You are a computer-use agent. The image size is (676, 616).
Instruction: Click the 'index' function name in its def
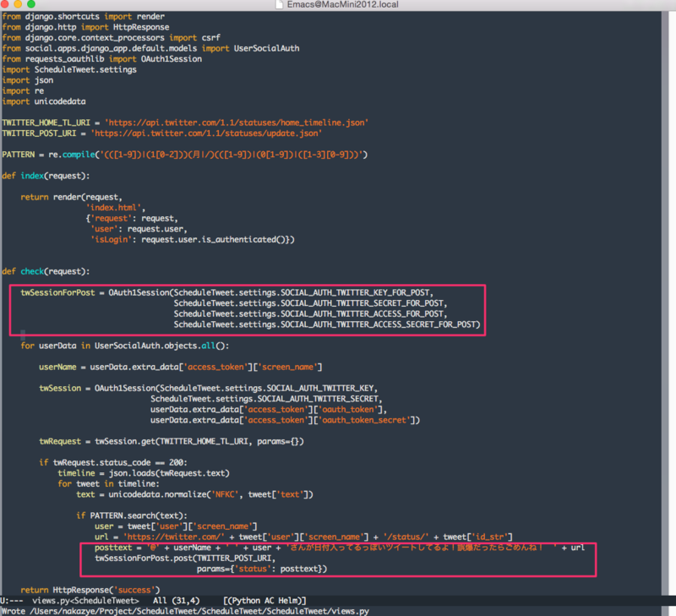click(32, 176)
